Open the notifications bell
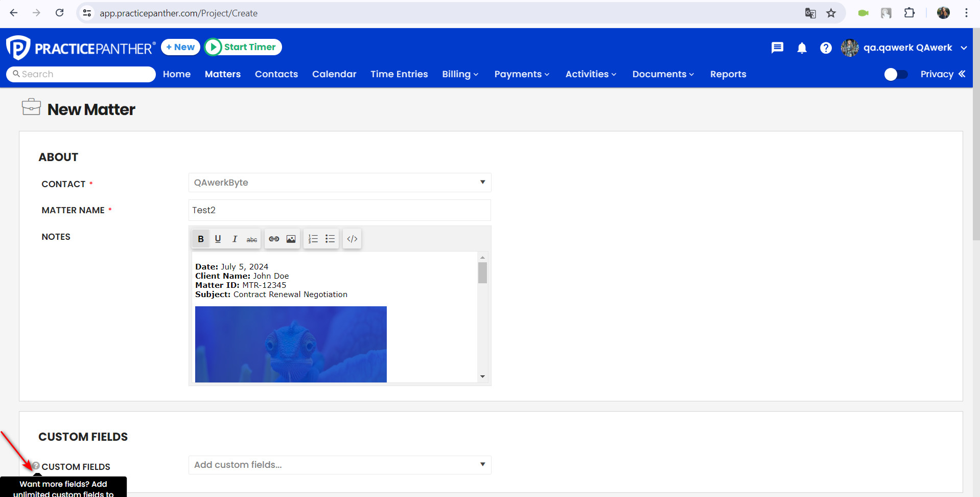This screenshot has width=980, height=497. point(802,48)
